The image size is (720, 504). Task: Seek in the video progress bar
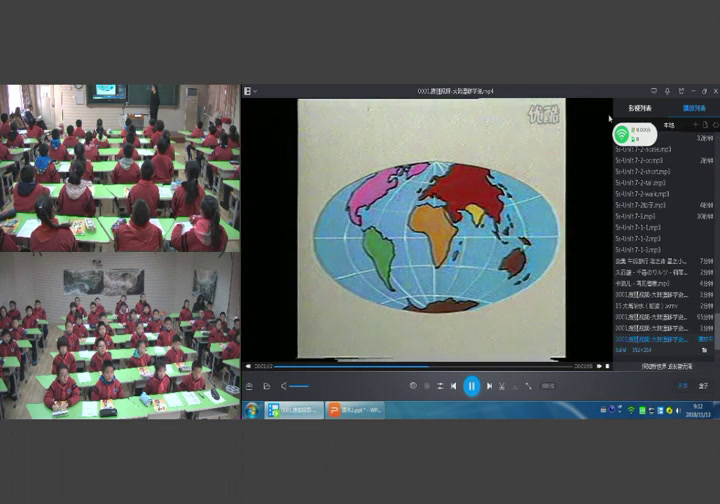tap(423, 366)
